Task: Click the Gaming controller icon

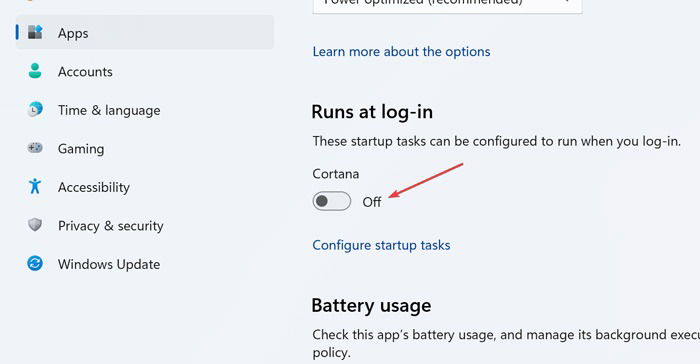Action: [x=35, y=148]
